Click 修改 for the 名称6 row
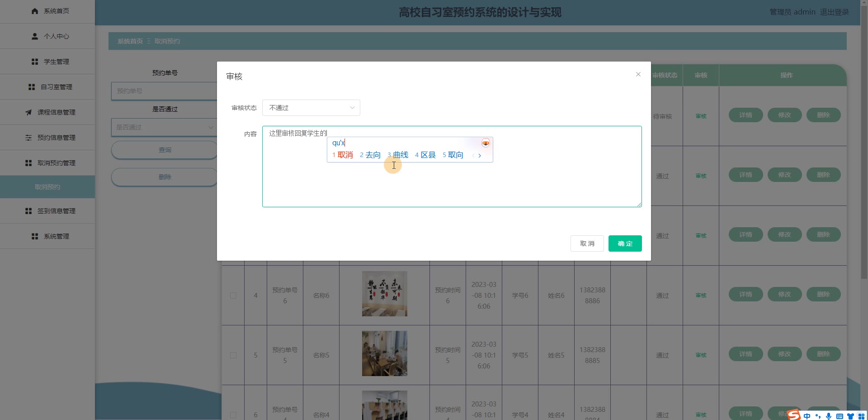 click(785, 294)
